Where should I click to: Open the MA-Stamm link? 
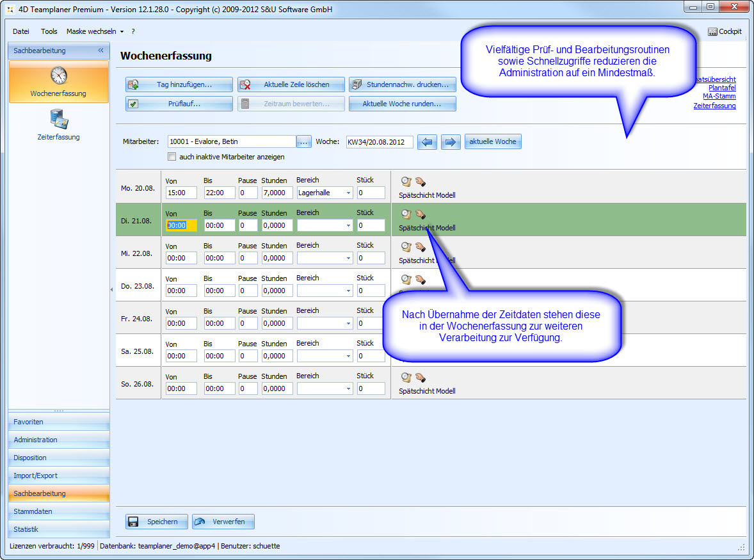[x=719, y=97]
